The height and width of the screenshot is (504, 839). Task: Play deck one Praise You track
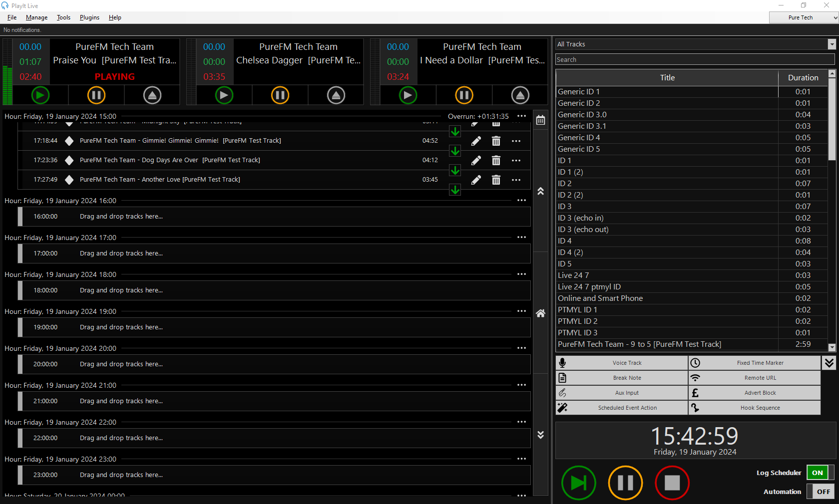40,95
